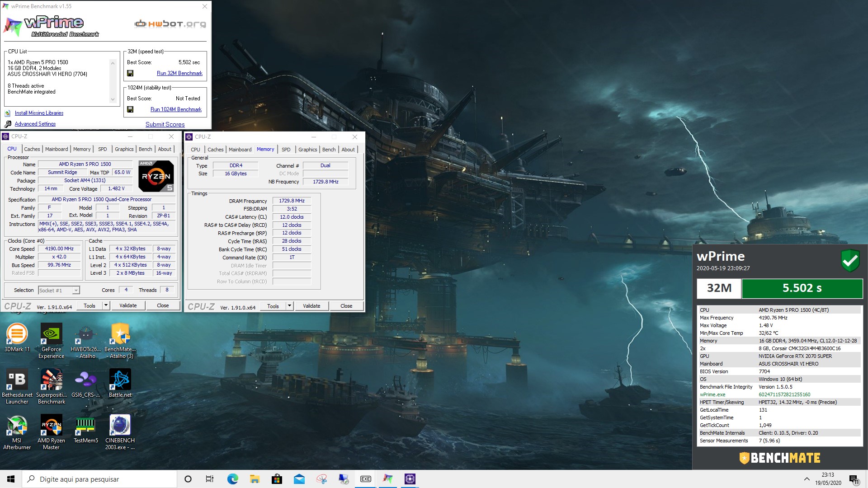
Task: Select Bench tab in Memory CPU-Z window
Action: point(329,150)
